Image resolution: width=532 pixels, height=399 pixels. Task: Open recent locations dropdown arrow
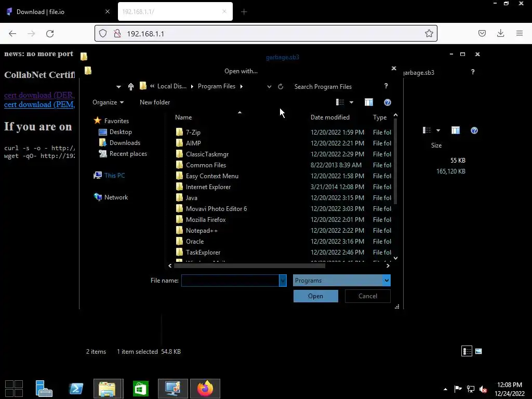coord(118,87)
